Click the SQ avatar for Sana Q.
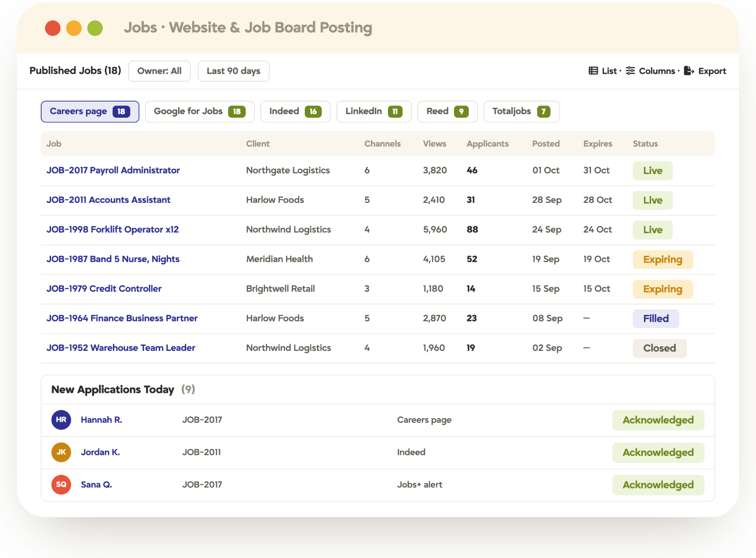The width and height of the screenshot is (756, 558). 61,485
